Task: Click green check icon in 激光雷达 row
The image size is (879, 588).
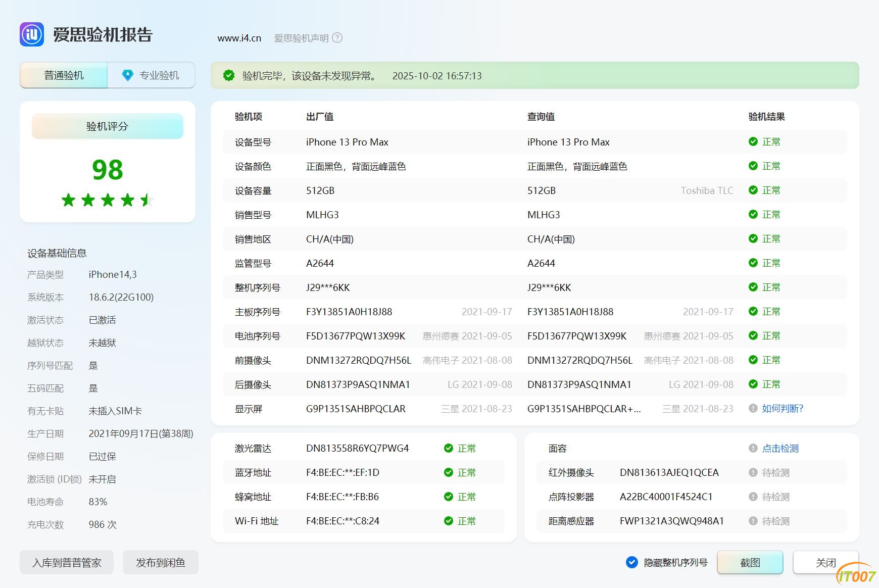Action: pos(449,448)
